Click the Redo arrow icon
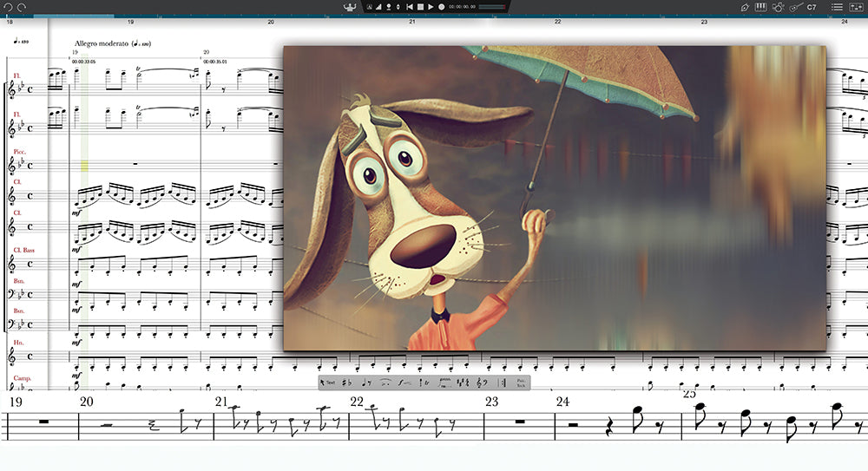This screenshot has height=471, width=868. (x=22, y=7)
